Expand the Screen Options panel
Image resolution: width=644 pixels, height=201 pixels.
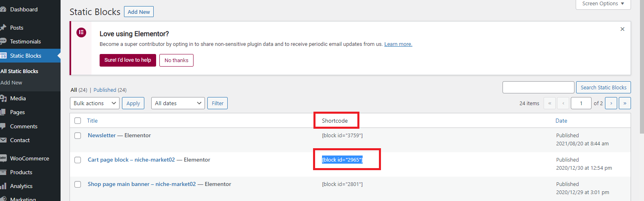pyautogui.click(x=603, y=4)
